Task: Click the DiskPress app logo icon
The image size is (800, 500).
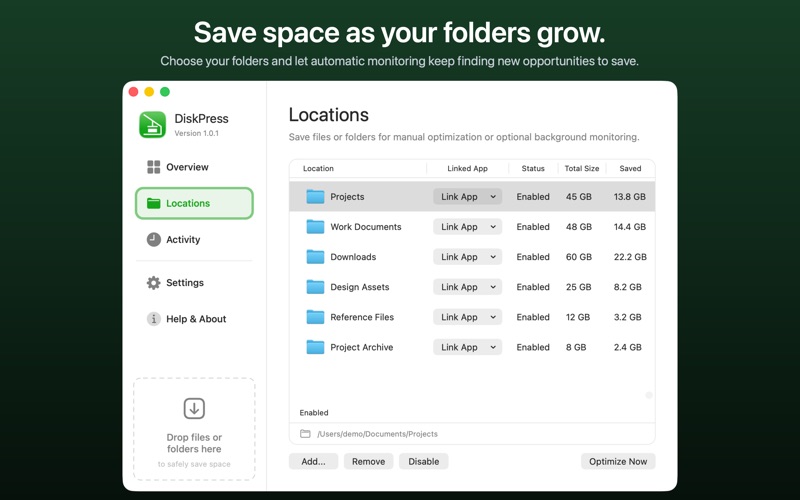Action: click(153, 125)
